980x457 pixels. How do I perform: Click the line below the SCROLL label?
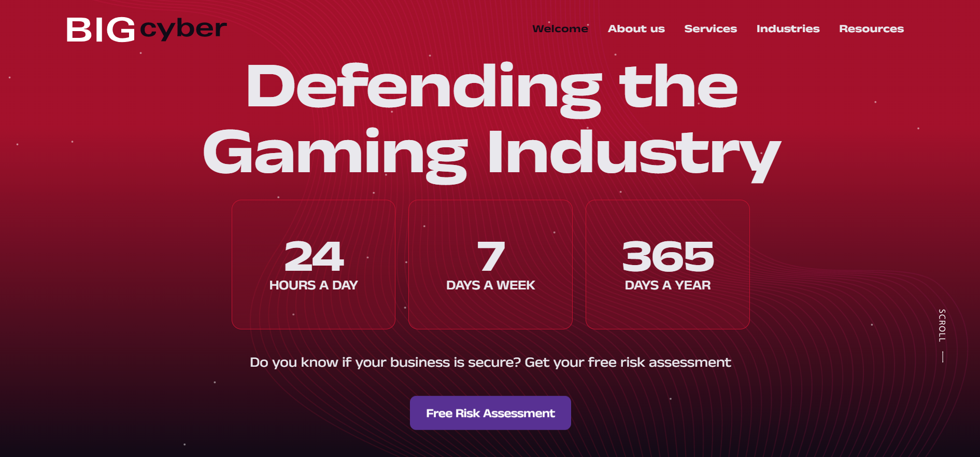(x=942, y=357)
